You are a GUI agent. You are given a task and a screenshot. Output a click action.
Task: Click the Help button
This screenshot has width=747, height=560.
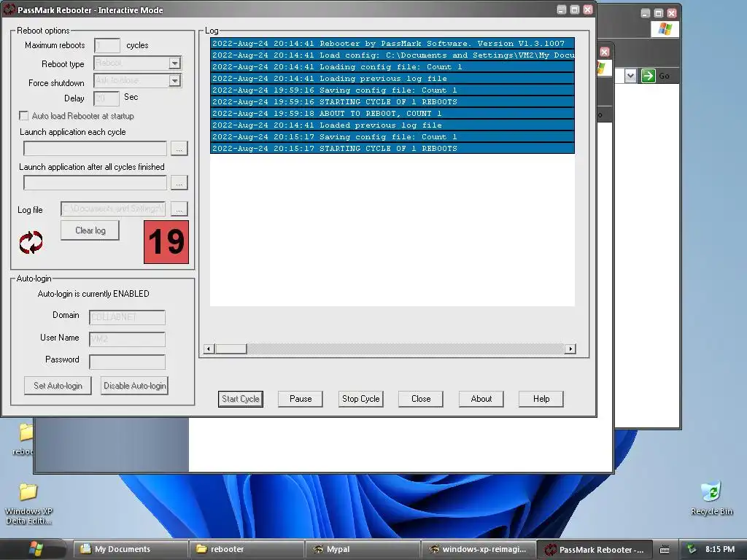541,399
